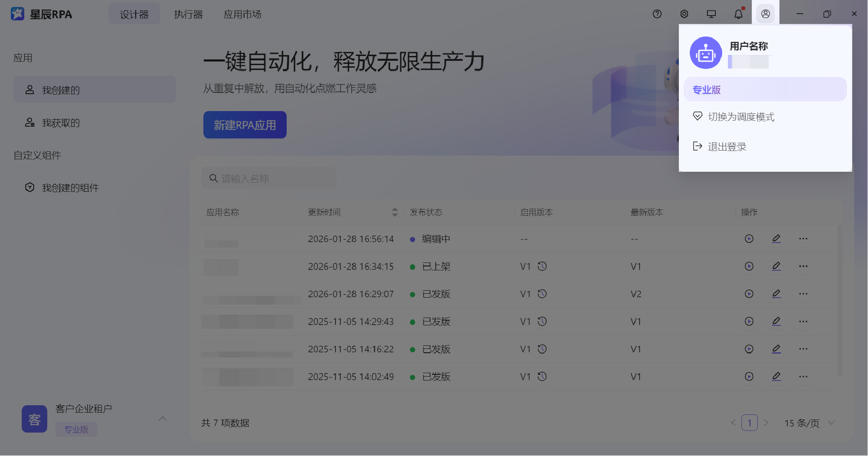The width and height of the screenshot is (868, 456).
Task: Click the 新建RPA应用 button
Action: 245,125
